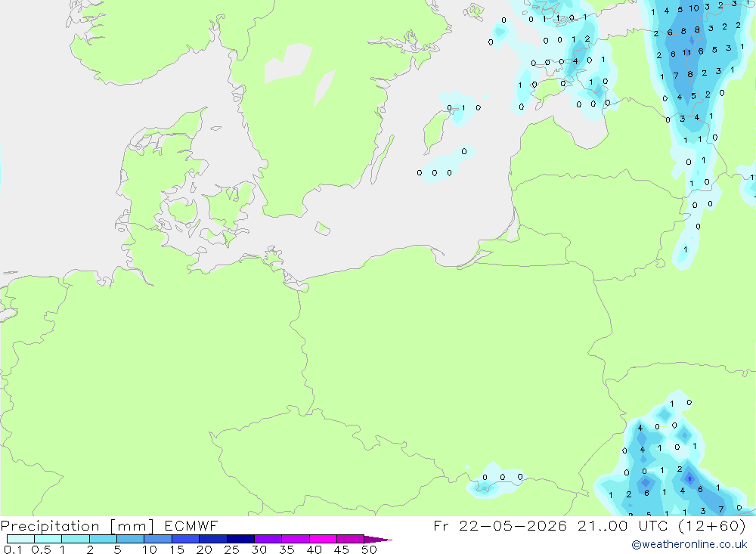Viewport: 756px width, 554px height.
Task: Click the legend label "35"
Action: tap(287, 549)
